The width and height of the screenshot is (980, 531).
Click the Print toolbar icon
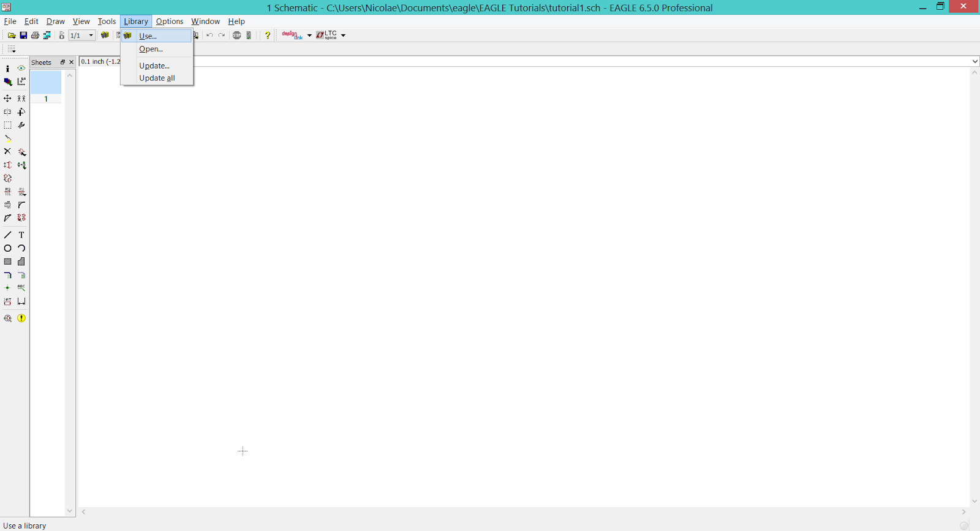click(35, 36)
